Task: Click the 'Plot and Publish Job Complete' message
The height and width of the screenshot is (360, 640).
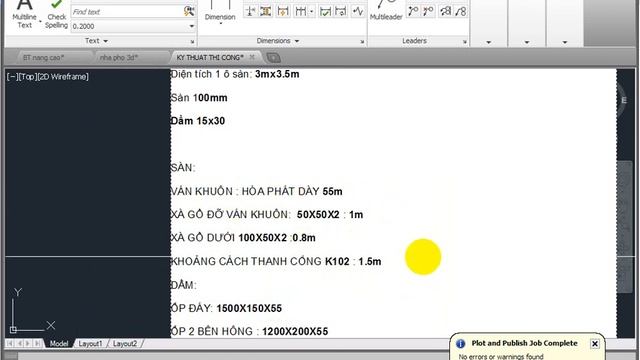Action: click(x=524, y=343)
